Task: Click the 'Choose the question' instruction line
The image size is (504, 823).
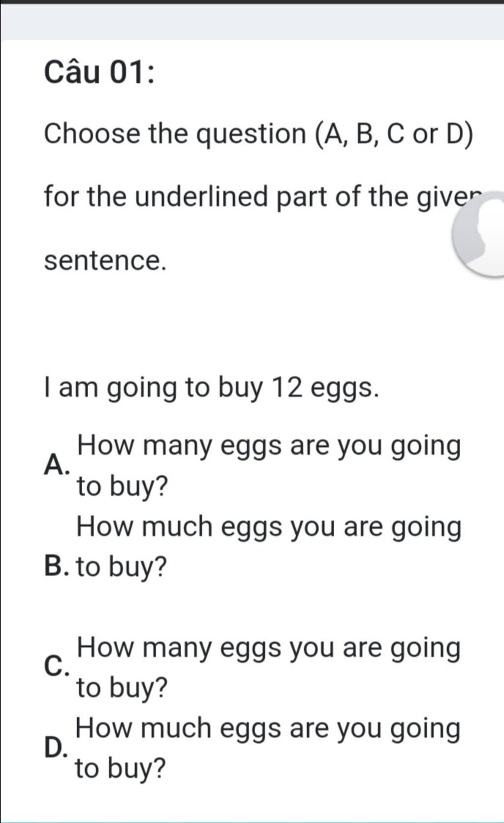Action: 175,134
